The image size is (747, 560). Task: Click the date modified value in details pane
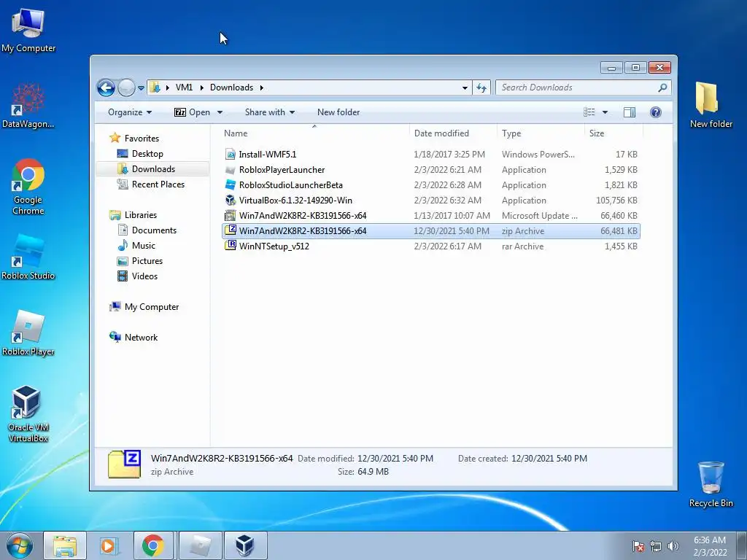395,459
